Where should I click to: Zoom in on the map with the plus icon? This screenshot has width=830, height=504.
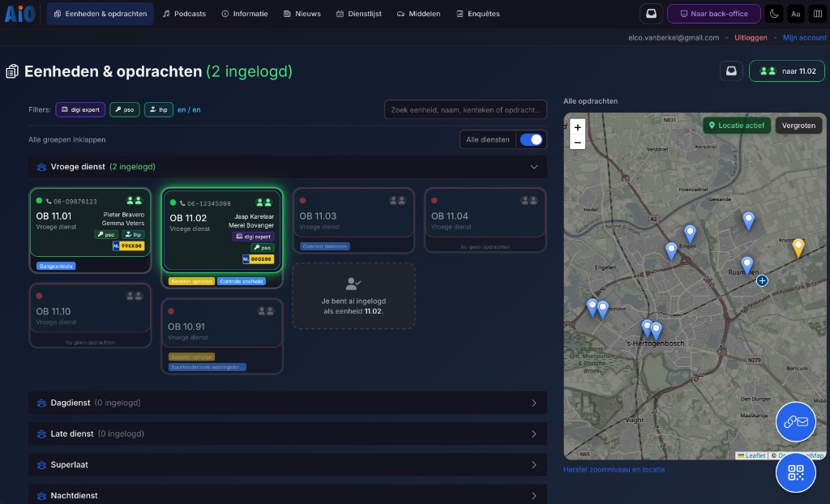577,128
